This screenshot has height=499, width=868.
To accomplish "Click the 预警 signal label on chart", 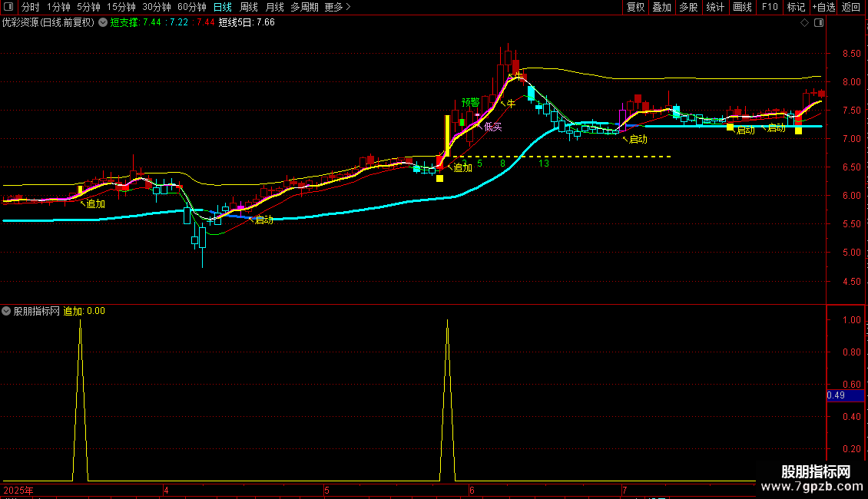I will (471, 102).
